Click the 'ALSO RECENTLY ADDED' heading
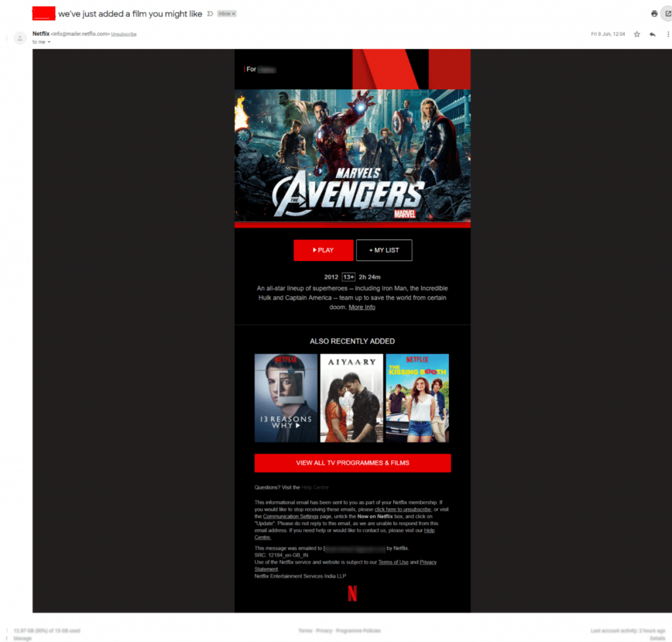 pyautogui.click(x=352, y=342)
